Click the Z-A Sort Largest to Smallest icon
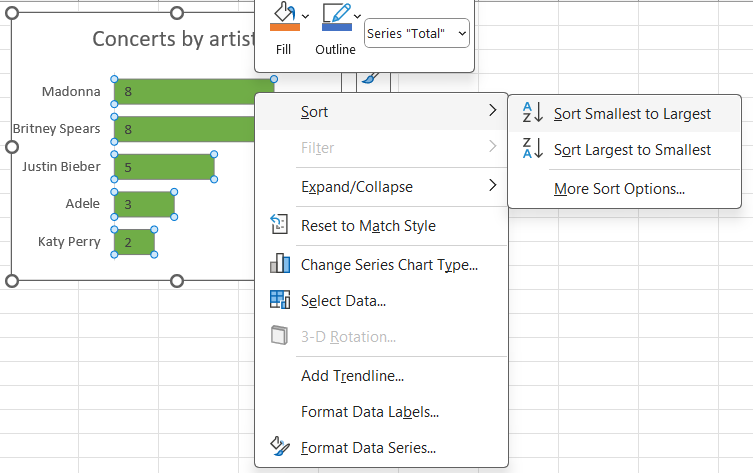The image size is (753, 473). [532, 149]
